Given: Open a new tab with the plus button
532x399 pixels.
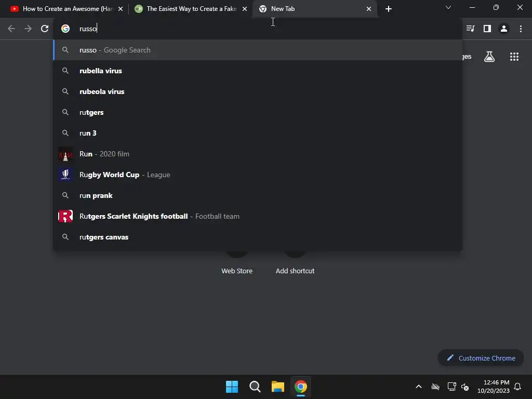Looking at the screenshot, I should point(389,9).
